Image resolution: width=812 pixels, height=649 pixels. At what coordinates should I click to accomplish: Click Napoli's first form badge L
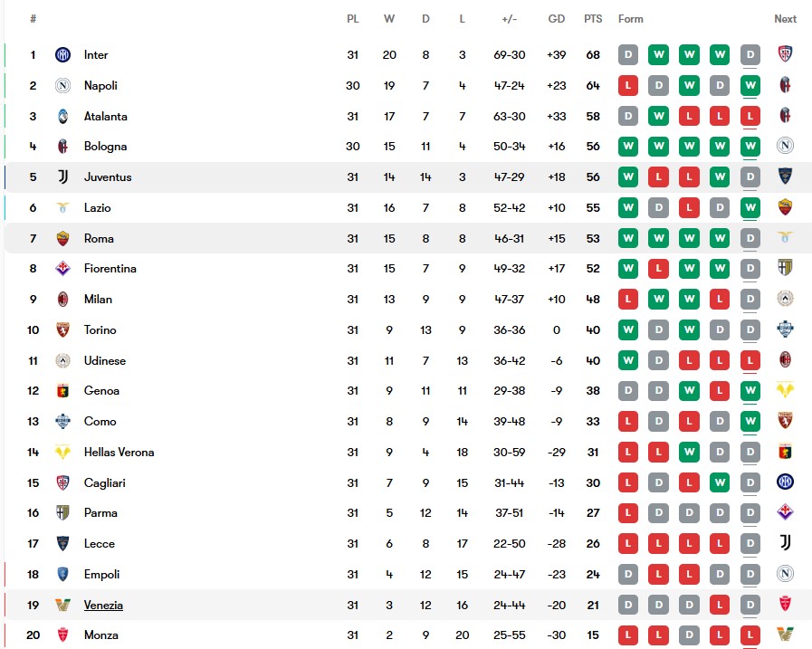point(628,85)
